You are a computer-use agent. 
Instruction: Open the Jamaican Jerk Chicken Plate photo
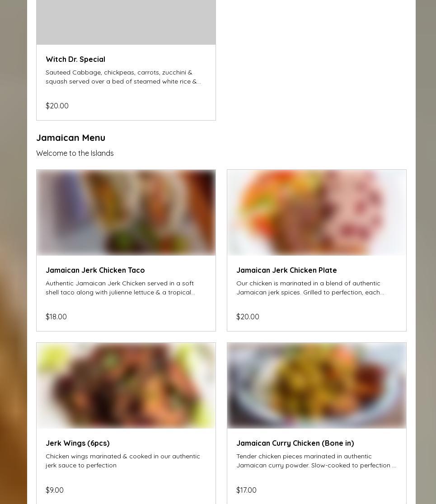point(317,212)
